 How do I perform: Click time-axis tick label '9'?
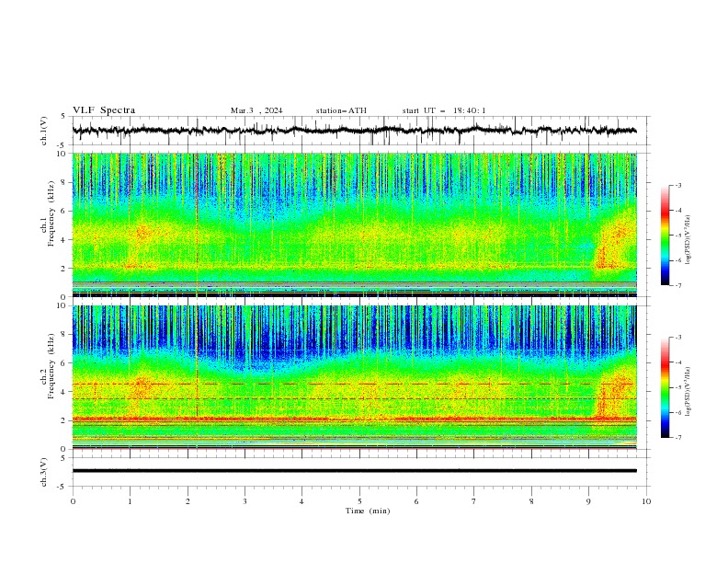point(588,501)
